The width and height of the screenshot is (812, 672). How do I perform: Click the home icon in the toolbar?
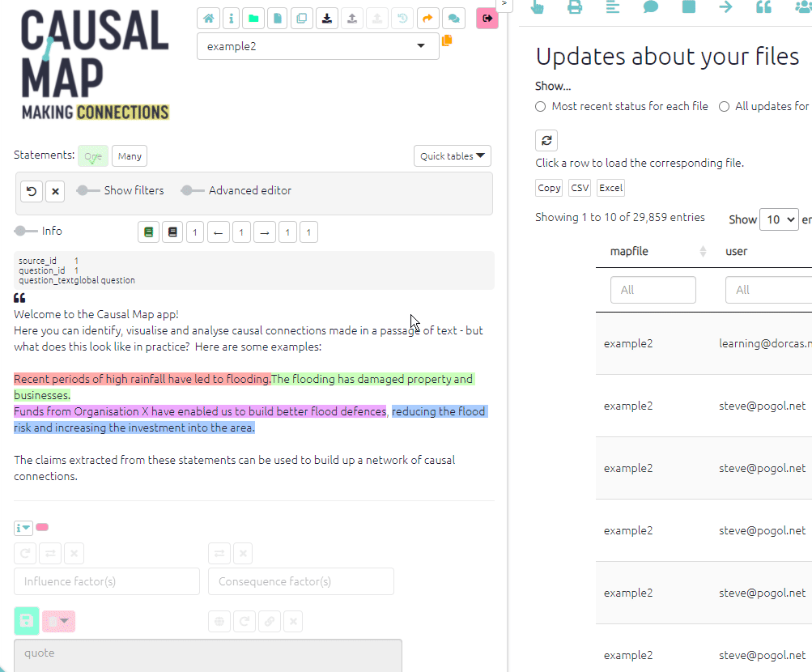click(209, 18)
